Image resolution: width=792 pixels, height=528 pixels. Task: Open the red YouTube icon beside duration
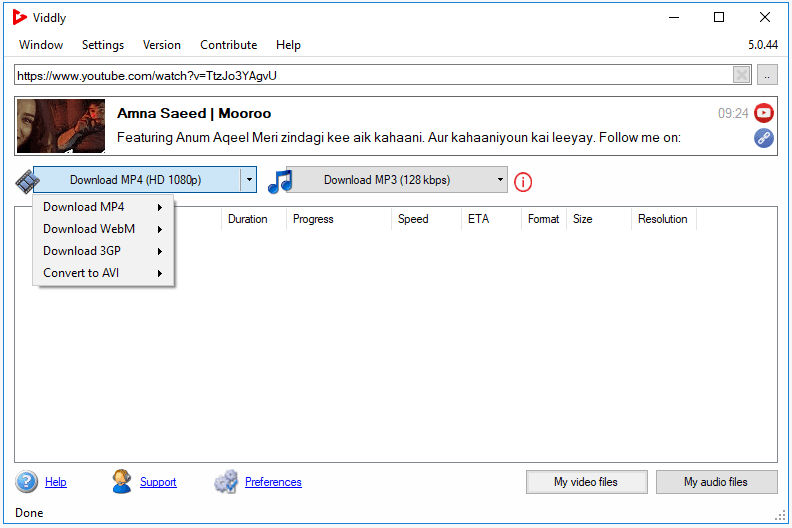tap(764, 113)
